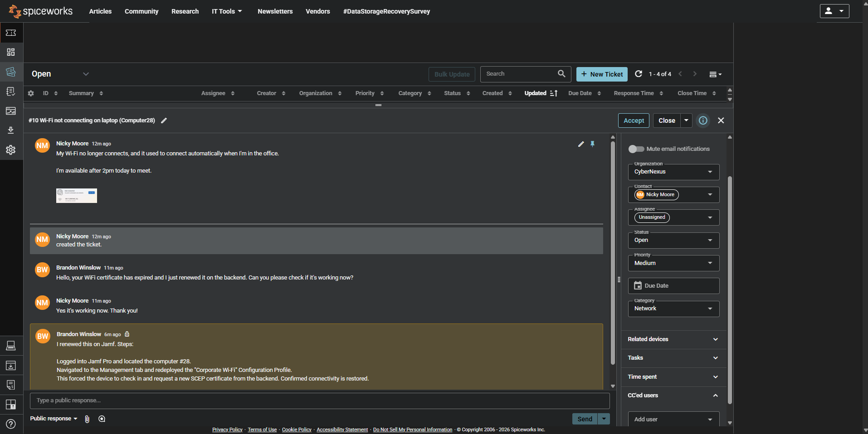
Task: Open the Help icon at sidebar bottom
Action: [11, 424]
